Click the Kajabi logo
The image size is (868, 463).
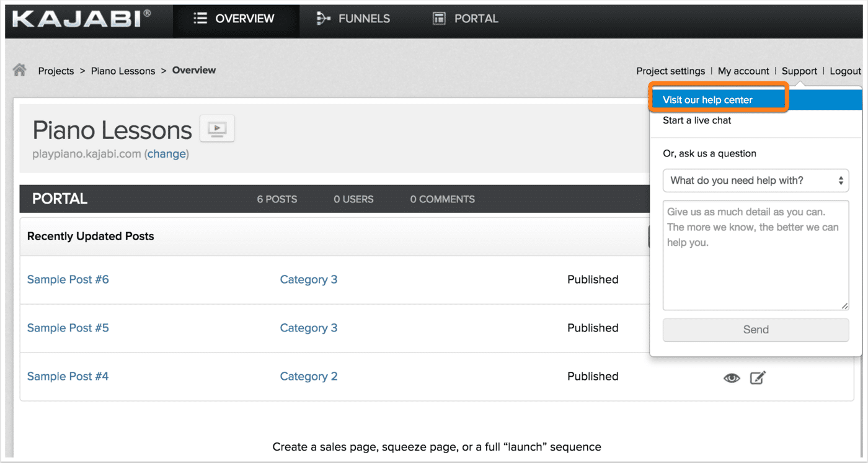pyautogui.click(x=81, y=19)
